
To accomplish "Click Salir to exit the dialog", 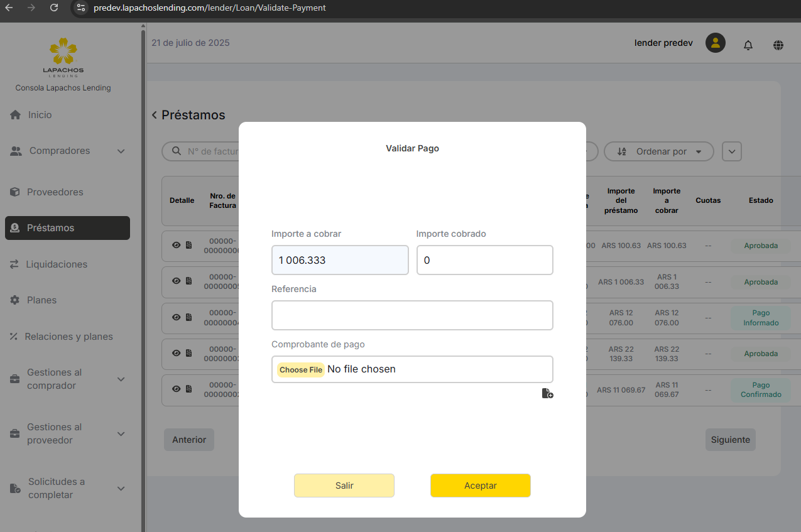I will pyautogui.click(x=344, y=486).
